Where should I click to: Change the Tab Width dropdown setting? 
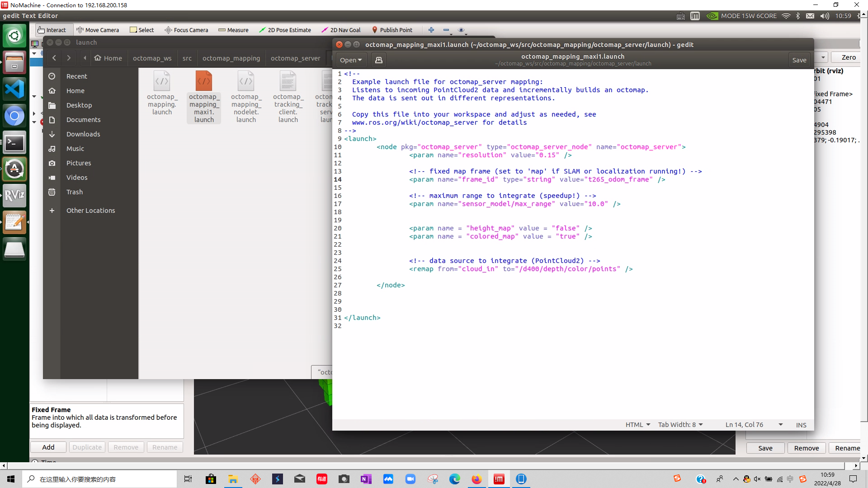tap(680, 425)
